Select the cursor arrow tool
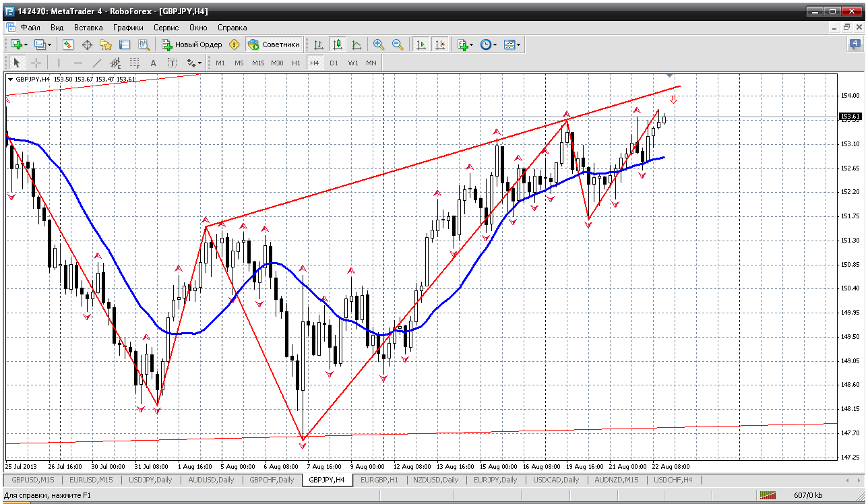868x504 pixels. point(17,63)
